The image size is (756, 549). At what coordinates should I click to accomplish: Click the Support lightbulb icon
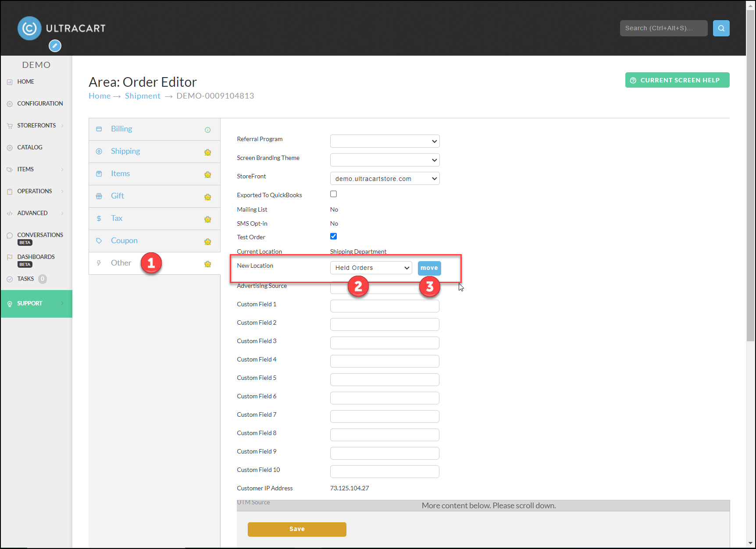pos(10,304)
